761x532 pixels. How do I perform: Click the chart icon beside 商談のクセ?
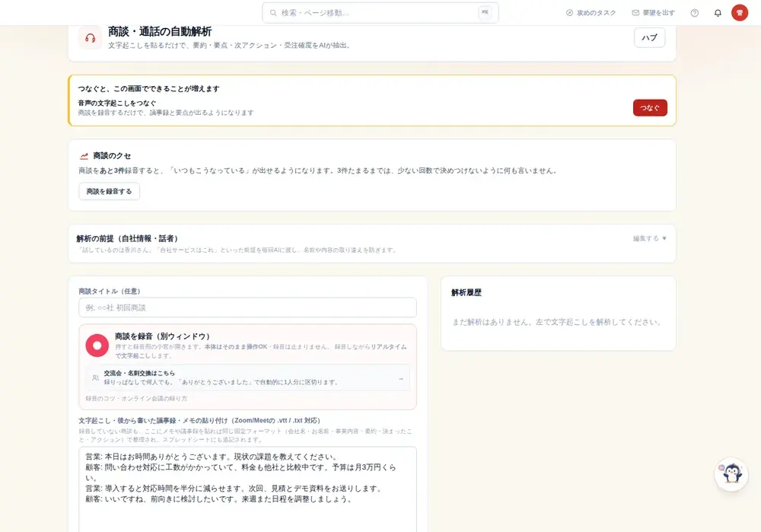[x=84, y=156]
